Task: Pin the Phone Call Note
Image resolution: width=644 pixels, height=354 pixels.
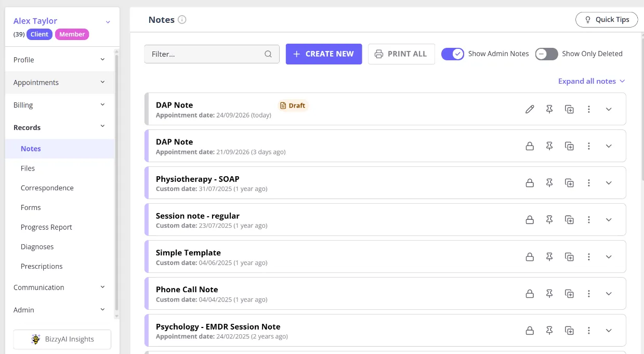Action: pyautogui.click(x=549, y=294)
